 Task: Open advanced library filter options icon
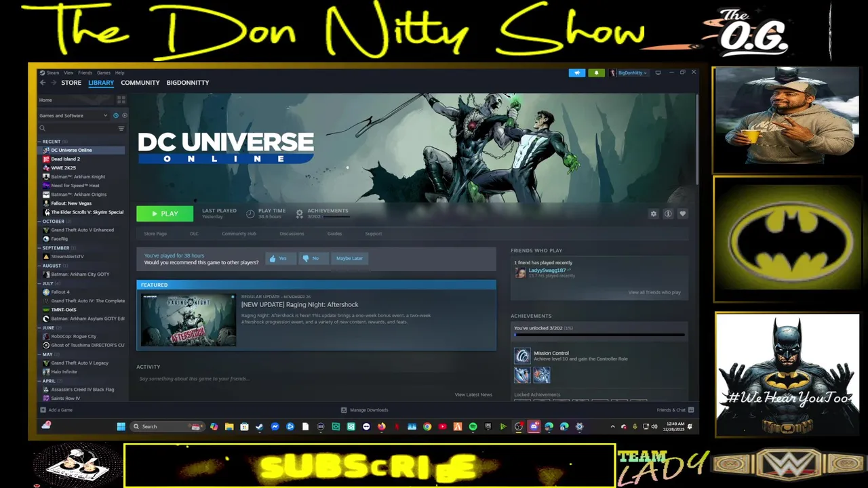pos(121,128)
